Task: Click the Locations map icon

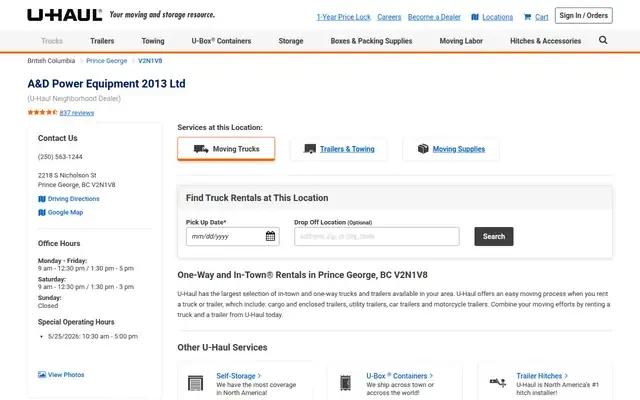Action: pos(475,17)
